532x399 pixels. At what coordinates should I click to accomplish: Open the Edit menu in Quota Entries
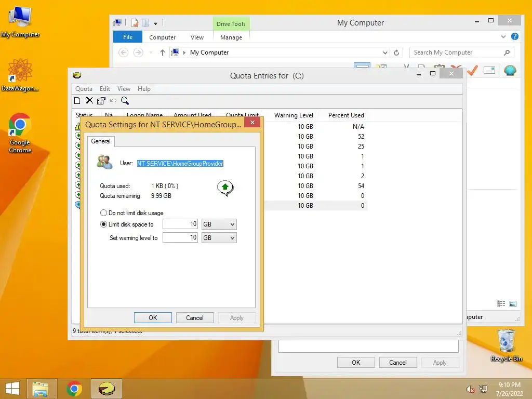(x=105, y=88)
